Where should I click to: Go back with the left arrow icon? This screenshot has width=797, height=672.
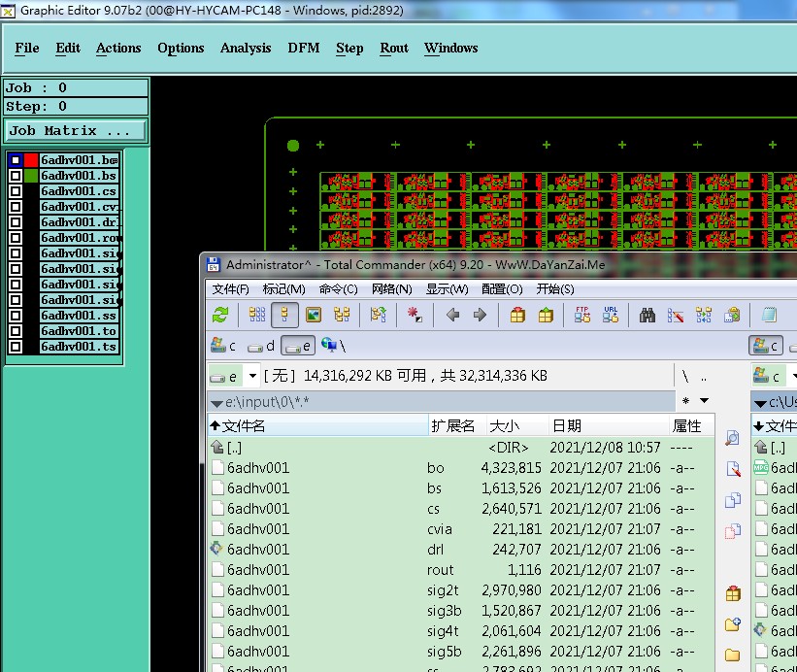click(452, 316)
